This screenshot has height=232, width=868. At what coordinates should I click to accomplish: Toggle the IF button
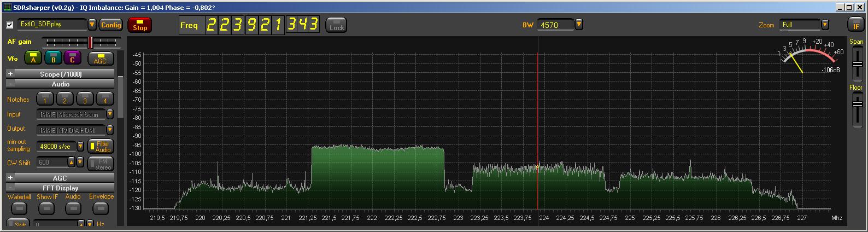tap(855, 25)
